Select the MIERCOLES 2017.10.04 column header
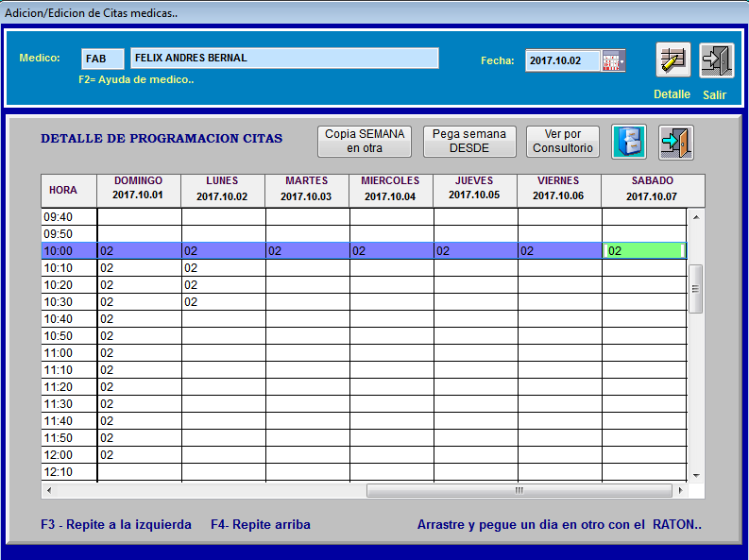 click(391, 191)
